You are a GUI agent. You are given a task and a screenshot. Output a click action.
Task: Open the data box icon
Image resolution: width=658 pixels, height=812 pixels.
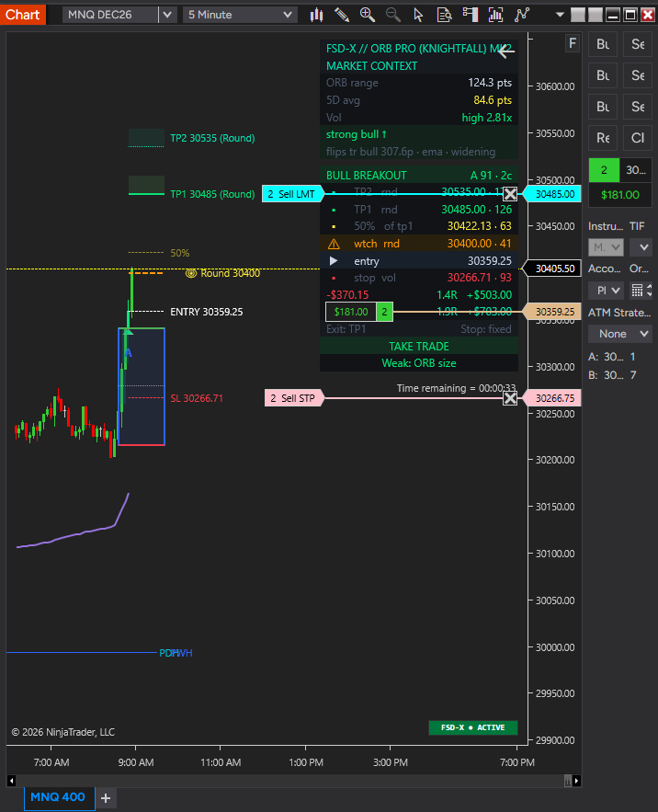[x=444, y=15]
